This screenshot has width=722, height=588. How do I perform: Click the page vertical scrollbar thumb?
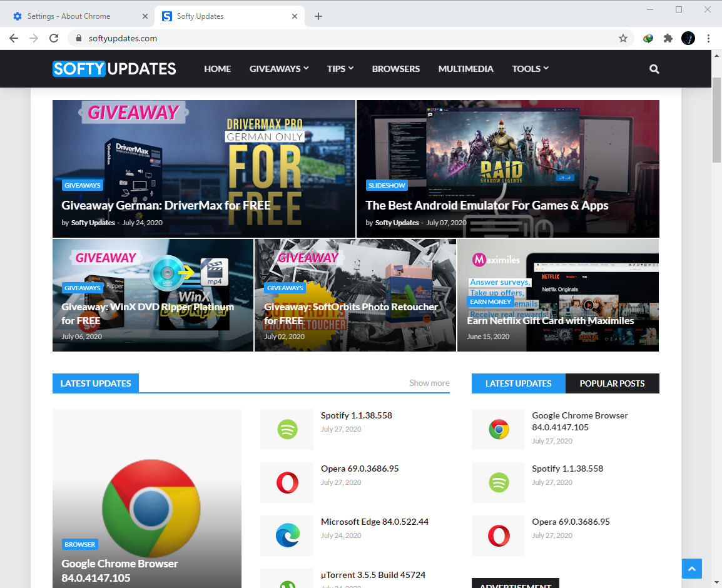click(x=716, y=119)
